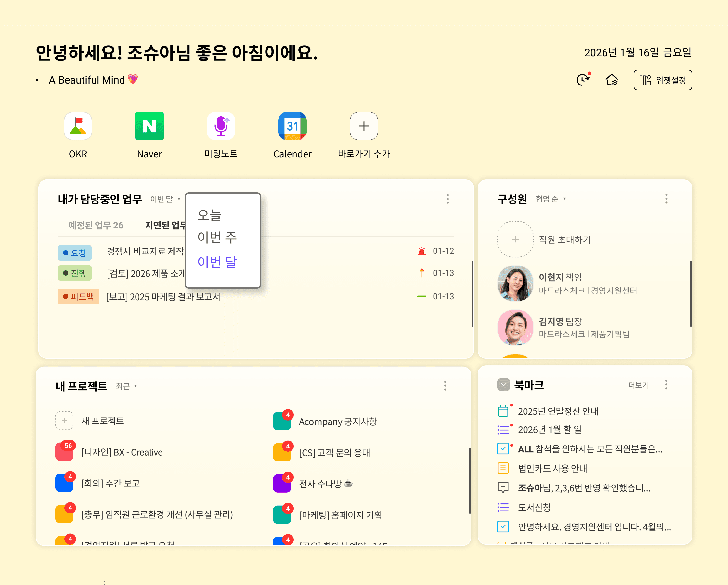Viewport: 728px width, 585px height.
Task: Open kebab menu in 구성원 widget
Action: [666, 199]
